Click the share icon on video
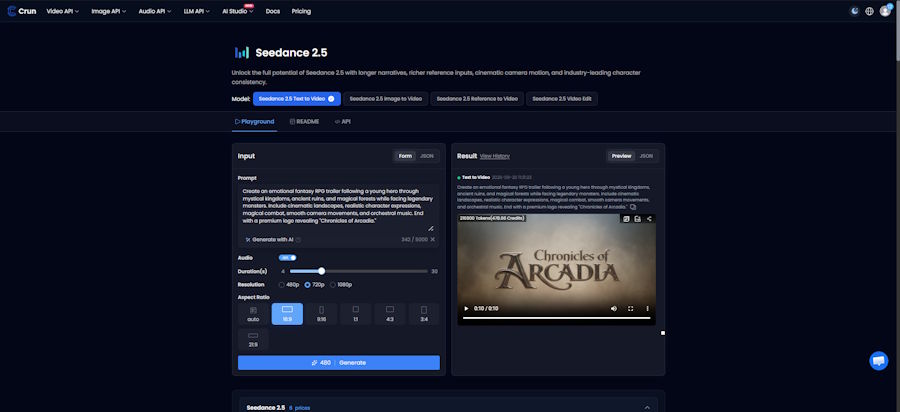Screen dimensions: 900x412 click(649, 219)
